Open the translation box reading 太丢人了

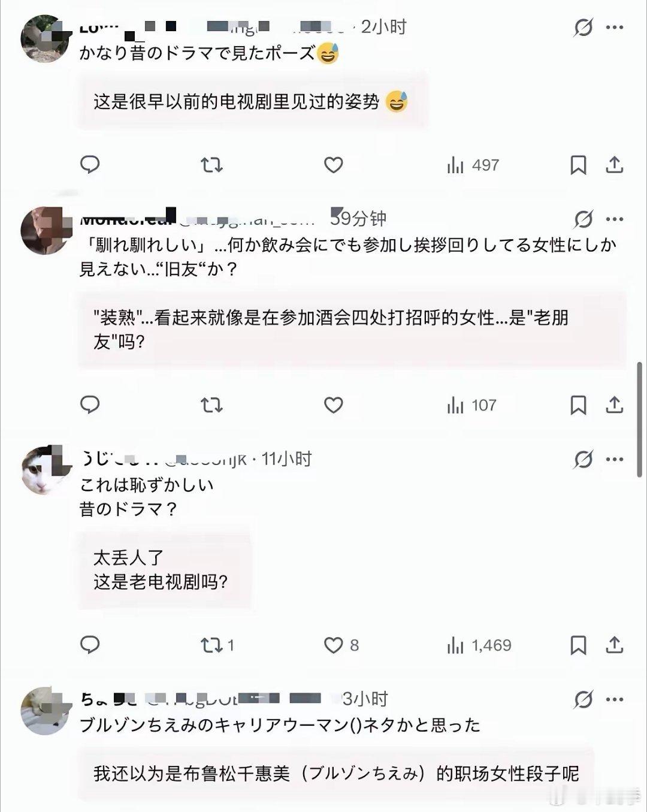click(164, 569)
